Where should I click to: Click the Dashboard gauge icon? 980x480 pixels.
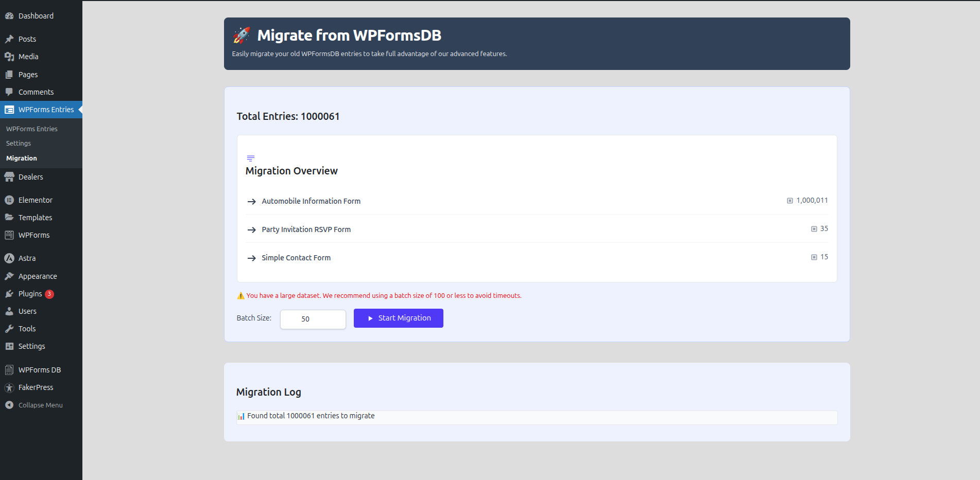tap(9, 16)
